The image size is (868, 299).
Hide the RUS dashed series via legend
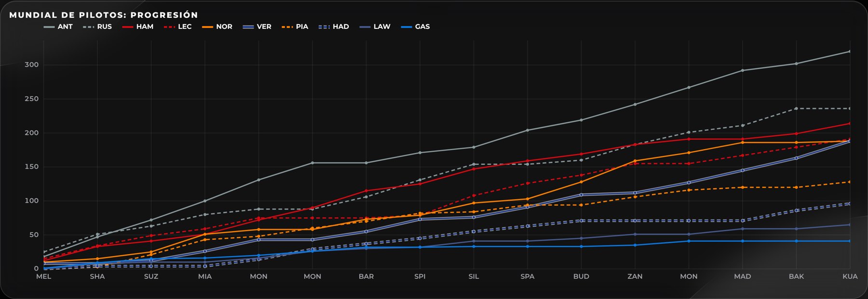(97, 27)
